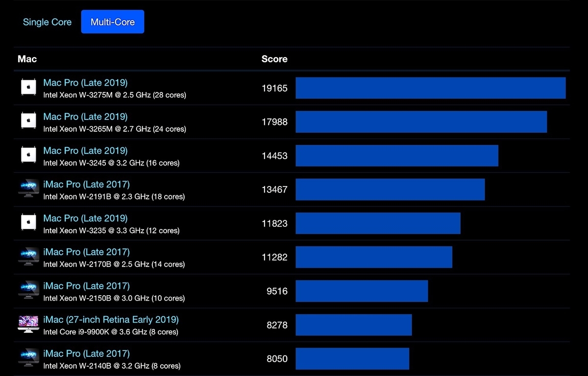This screenshot has height=376, width=588.
Task: Click the score value 11823
Action: 274,224
